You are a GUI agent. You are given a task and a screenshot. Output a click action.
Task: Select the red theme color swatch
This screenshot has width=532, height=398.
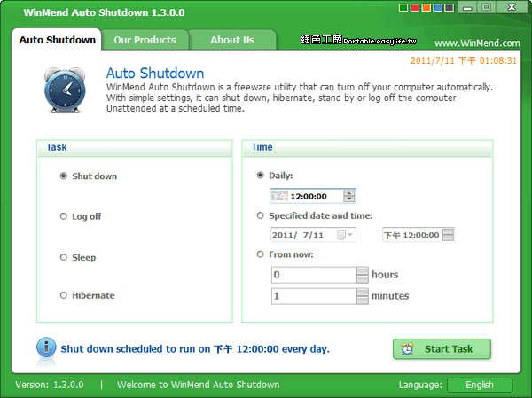[x=415, y=8]
